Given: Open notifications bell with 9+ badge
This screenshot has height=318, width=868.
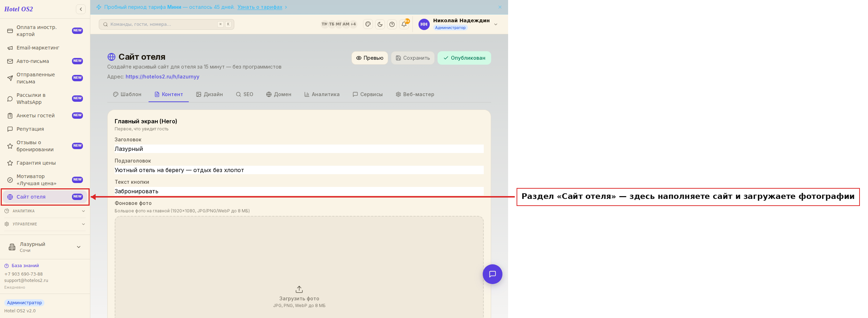Looking at the screenshot, I should (x=404, y=24).
